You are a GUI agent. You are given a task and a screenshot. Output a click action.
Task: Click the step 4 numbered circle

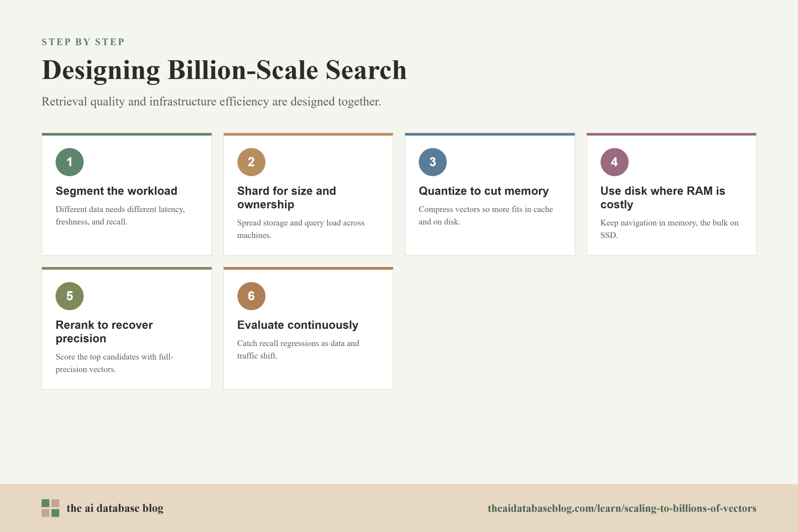pyautogui.click(x=614, y=162)
